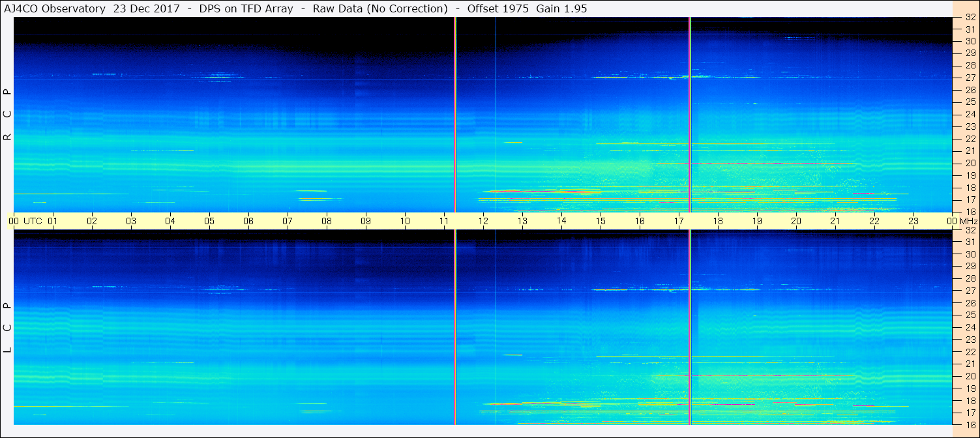
Task: Click hour "20" on the UTC time axis
Action: (796, 221)
